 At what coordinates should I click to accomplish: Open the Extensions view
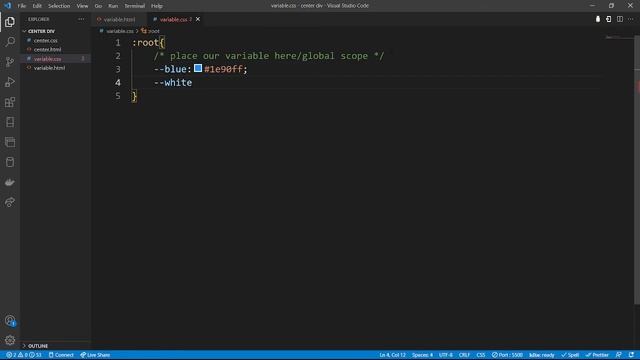10,102
